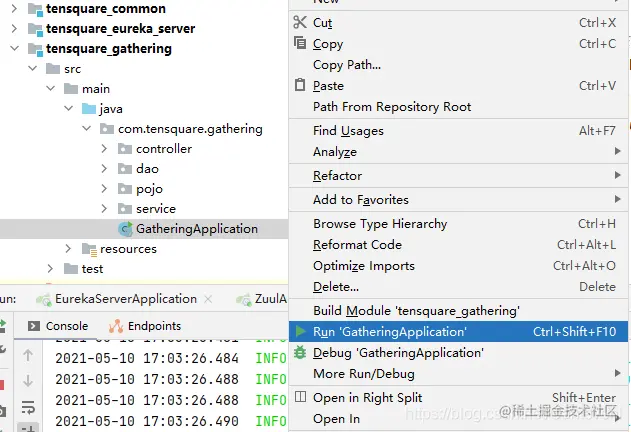Select GatheringApplication in project tree
Screen dimensions: 631x432
[144, 229]
